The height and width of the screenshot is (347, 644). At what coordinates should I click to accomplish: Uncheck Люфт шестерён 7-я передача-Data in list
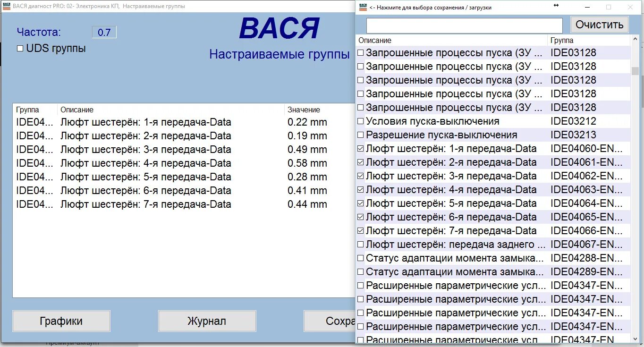point(361,231)
